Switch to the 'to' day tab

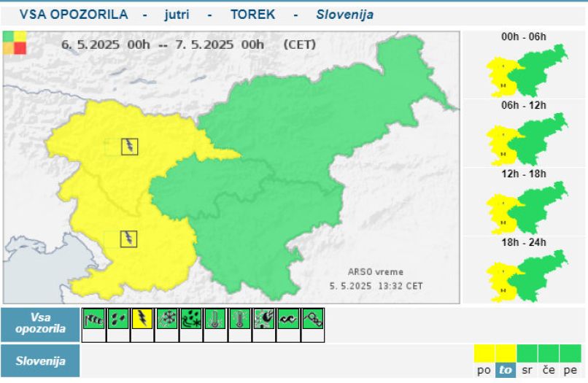tap(505, 371)
